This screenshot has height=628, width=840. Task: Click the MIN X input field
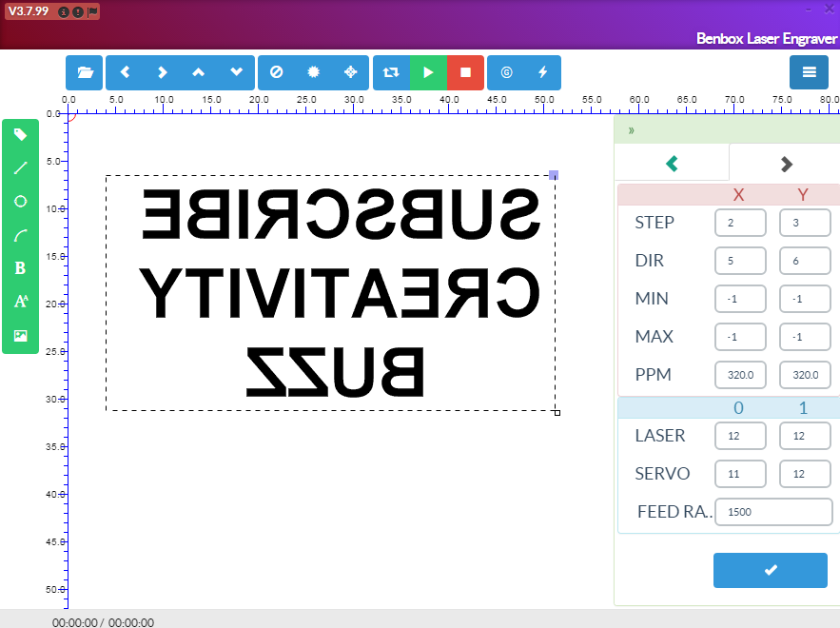740,299
